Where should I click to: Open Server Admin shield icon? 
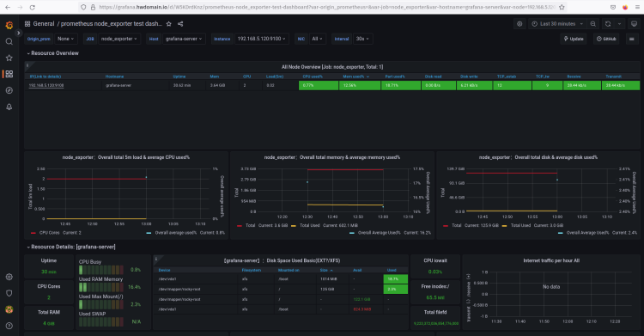[x=9, y=293]
